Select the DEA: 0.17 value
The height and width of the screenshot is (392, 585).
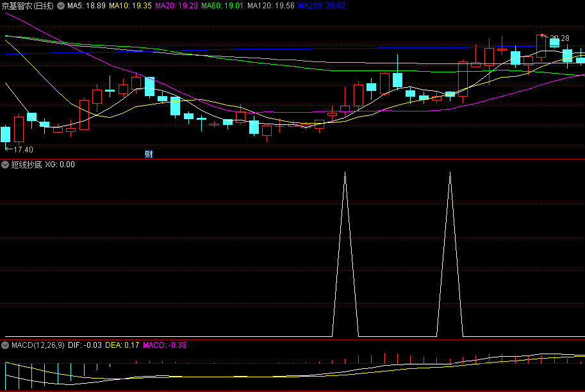pos(122,345)
